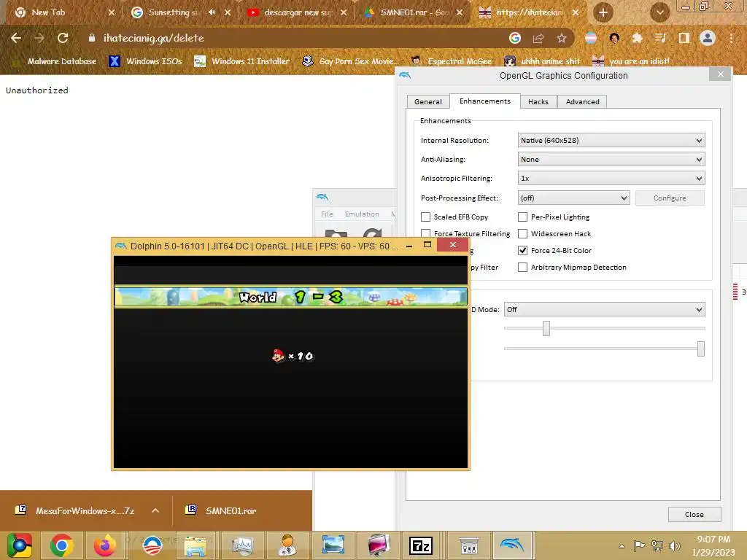The image size is (747, 560).
Task: Open 7-Zip from the taskbar
Action: (421, 545)
